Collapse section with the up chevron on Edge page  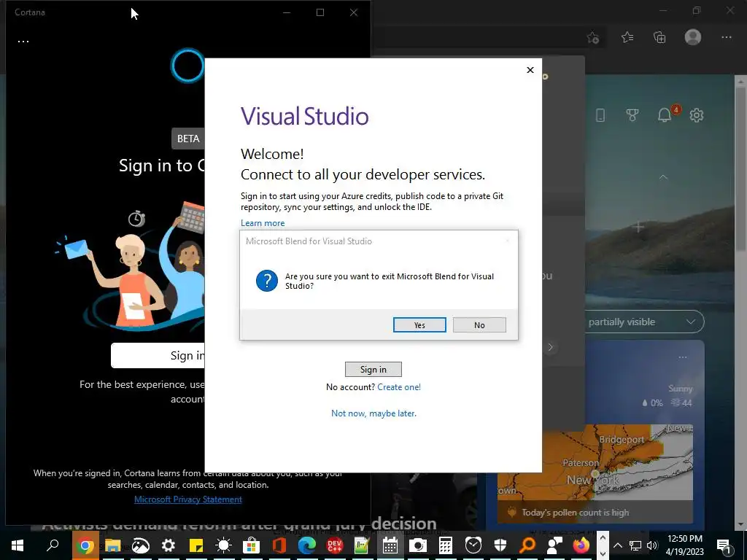click(662, 177)
